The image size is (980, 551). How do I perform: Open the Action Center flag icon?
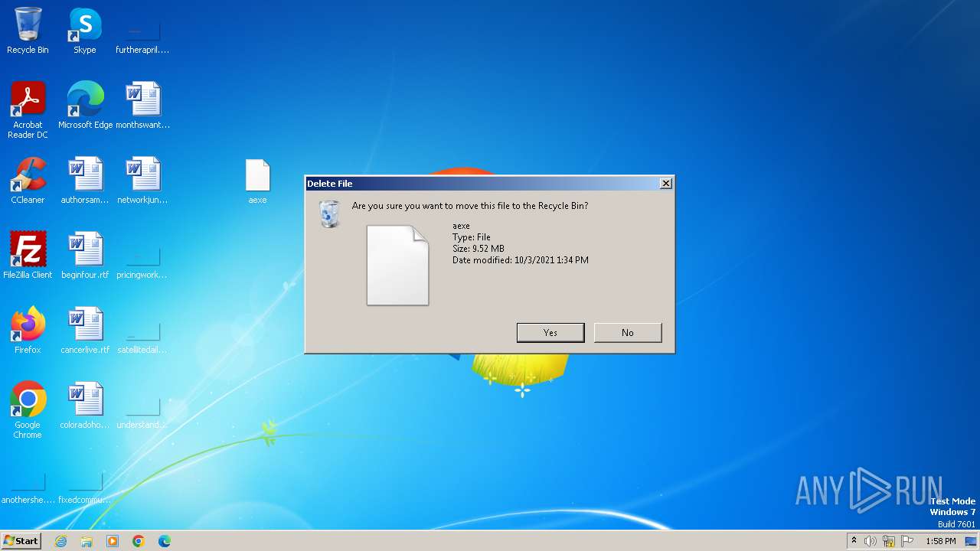pyautogui.click(x=907, y=541)
